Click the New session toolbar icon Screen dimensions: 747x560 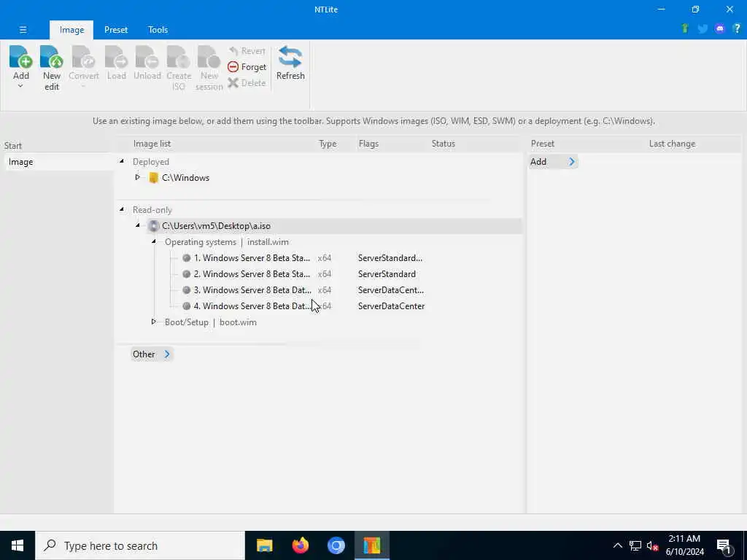click(209, 57)
